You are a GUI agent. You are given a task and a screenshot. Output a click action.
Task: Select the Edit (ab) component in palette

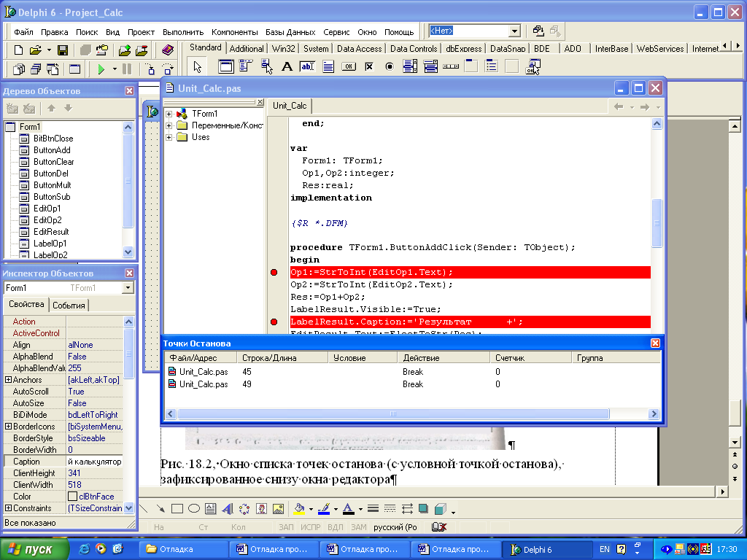pyautogui.click(x=307, y=66)
